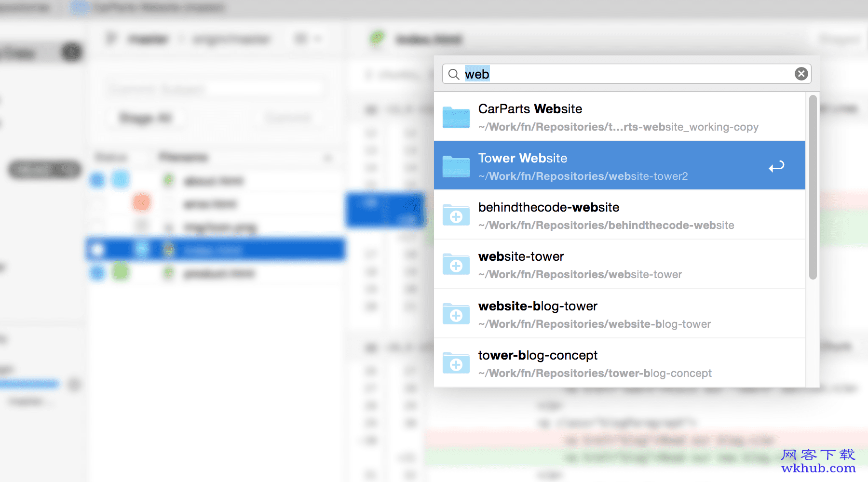Clear the 'web' search query
The width and height of the screenshot is (868, 482).
(x=801, y=74)
